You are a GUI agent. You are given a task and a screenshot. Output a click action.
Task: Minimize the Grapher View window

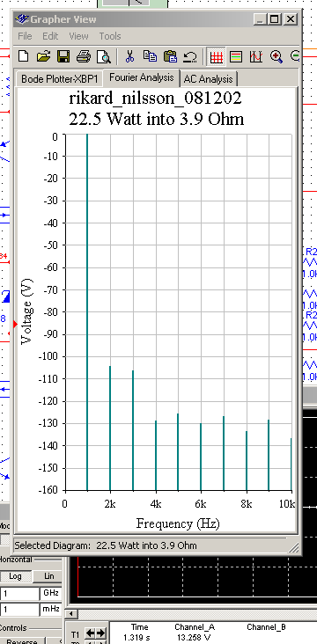point(260,18)
